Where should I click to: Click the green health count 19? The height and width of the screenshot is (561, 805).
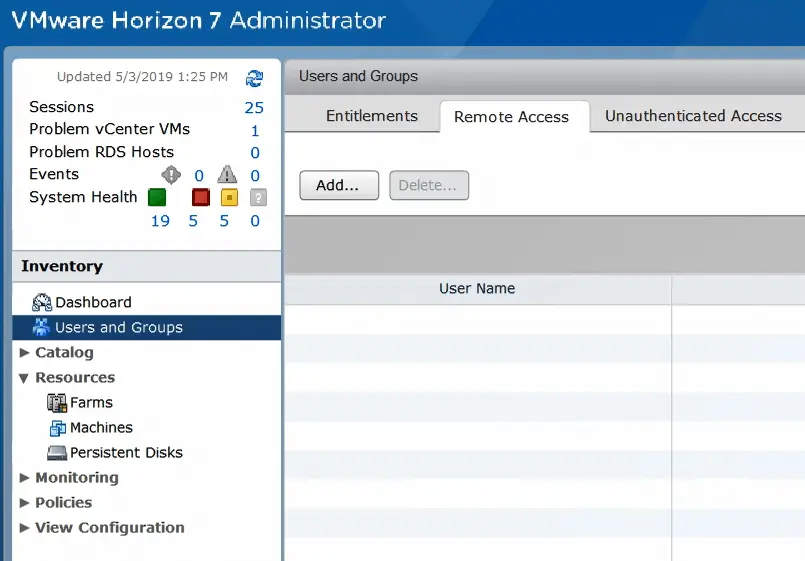(x=160, y=221)
